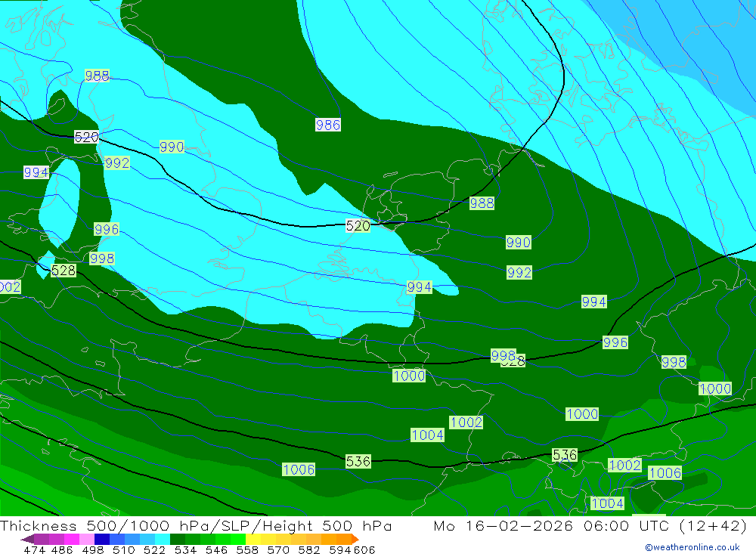Select the light pink legend swatch

tap(87, 539)
